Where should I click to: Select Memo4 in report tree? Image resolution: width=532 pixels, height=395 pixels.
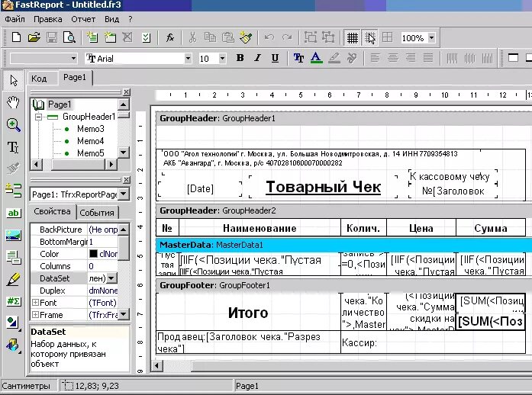click(90, 141)
